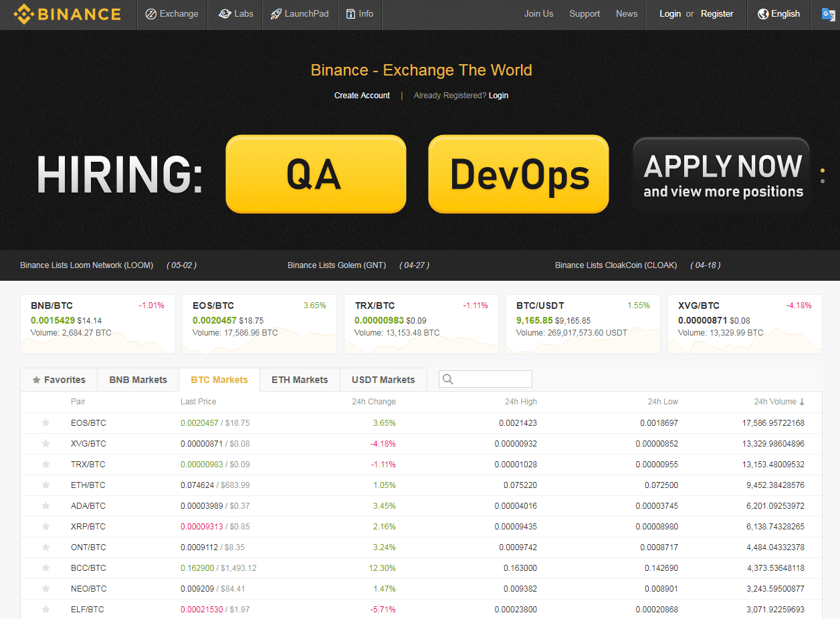Image resolution: width=840 pixels, height=619 pixels.
Task: Click the DevOps hiring button
Action: pyautogui.click(x=518, y=174)
